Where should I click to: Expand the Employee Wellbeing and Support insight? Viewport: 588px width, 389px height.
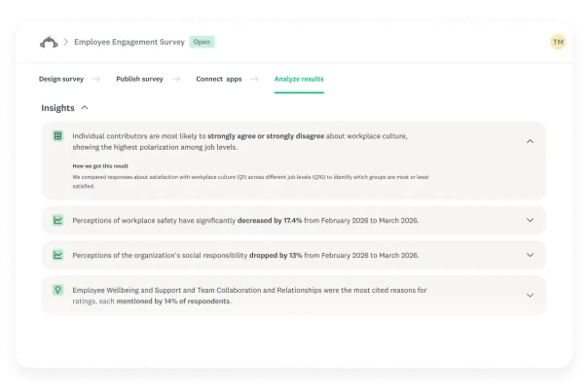pos(530,296)
